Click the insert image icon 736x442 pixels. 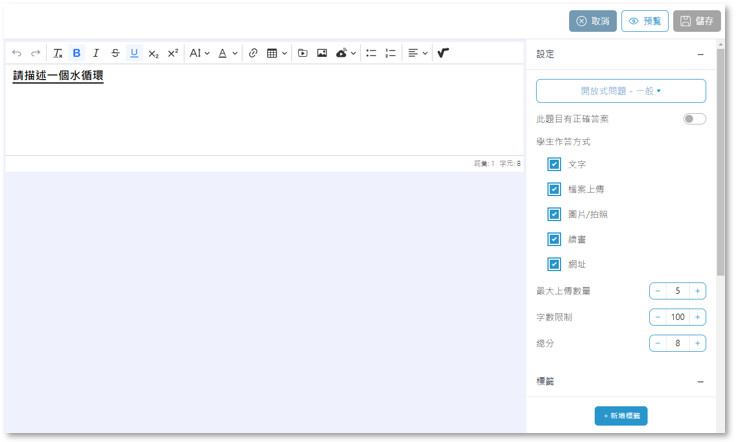[322, 53]
